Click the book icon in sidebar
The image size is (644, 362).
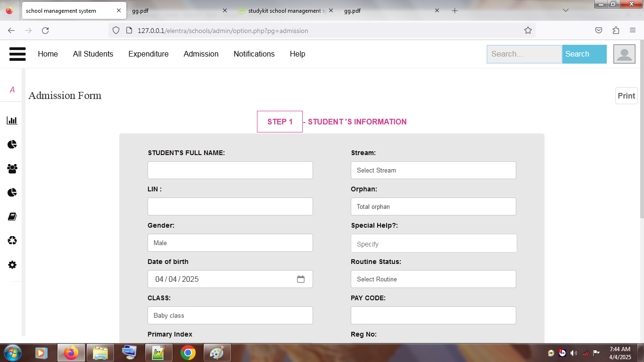[x=12, y=217]
